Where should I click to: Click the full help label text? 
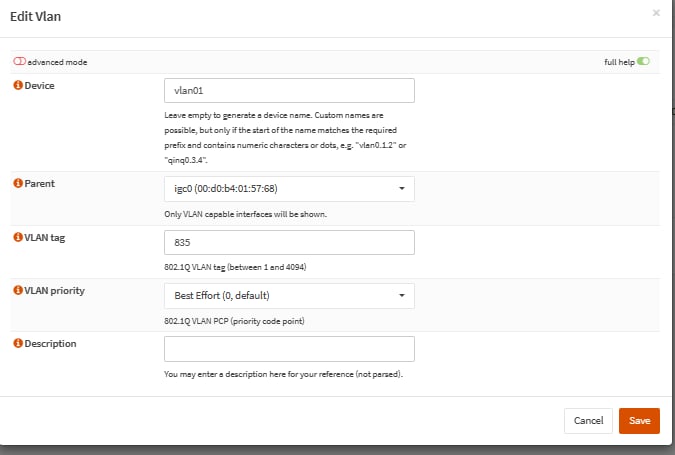tap(619, 62)
